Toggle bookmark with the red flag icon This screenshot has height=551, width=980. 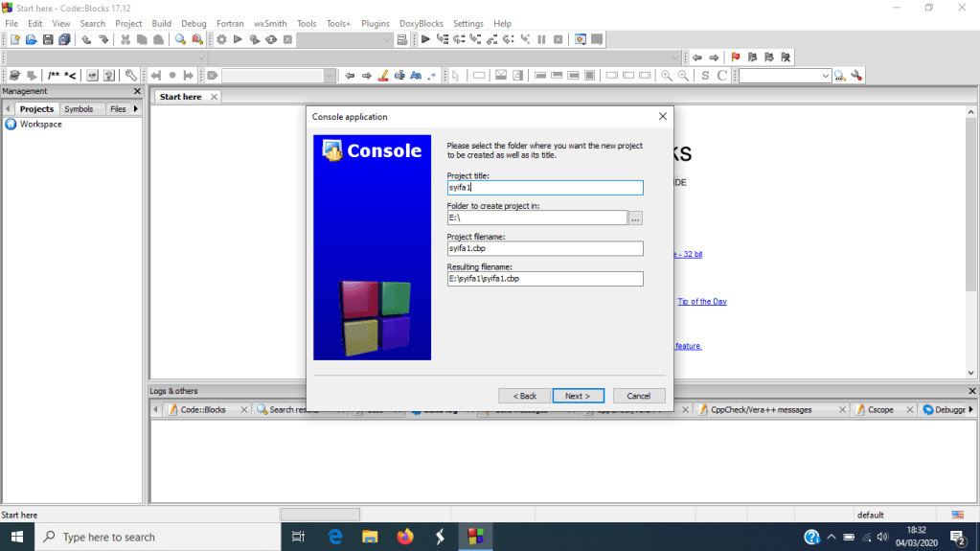pos(736,57)
